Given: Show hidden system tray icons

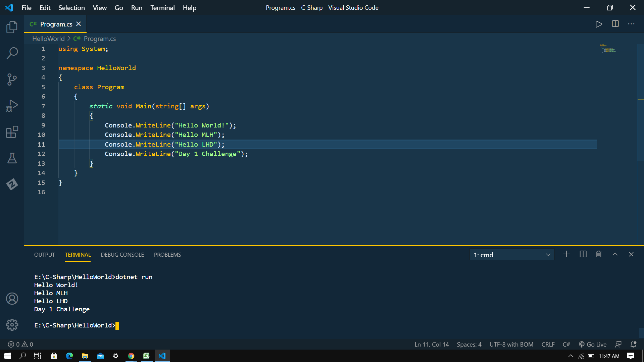Looking at the screenshot, I should coord(571,356).
